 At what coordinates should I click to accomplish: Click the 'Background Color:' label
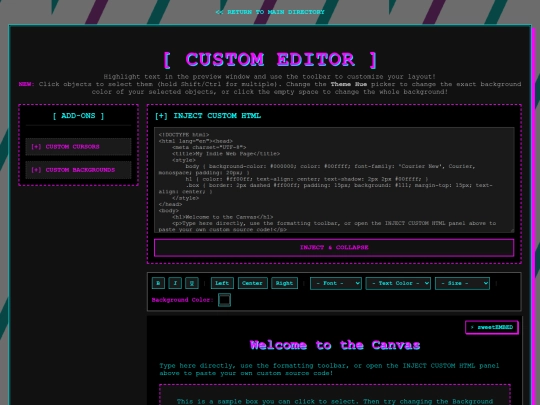tap(183, 300)
